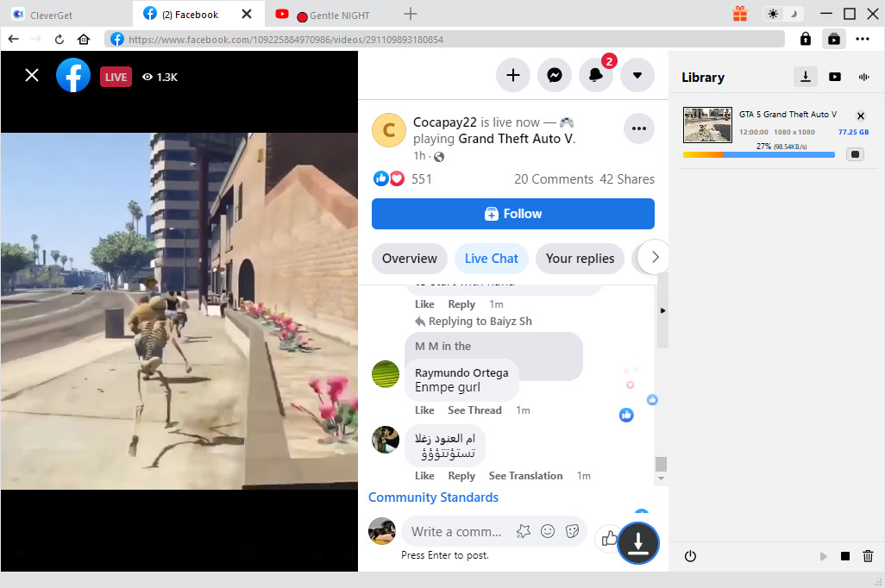
Task: Open the Library video tab icon
Action: click(x=834, y=77)
